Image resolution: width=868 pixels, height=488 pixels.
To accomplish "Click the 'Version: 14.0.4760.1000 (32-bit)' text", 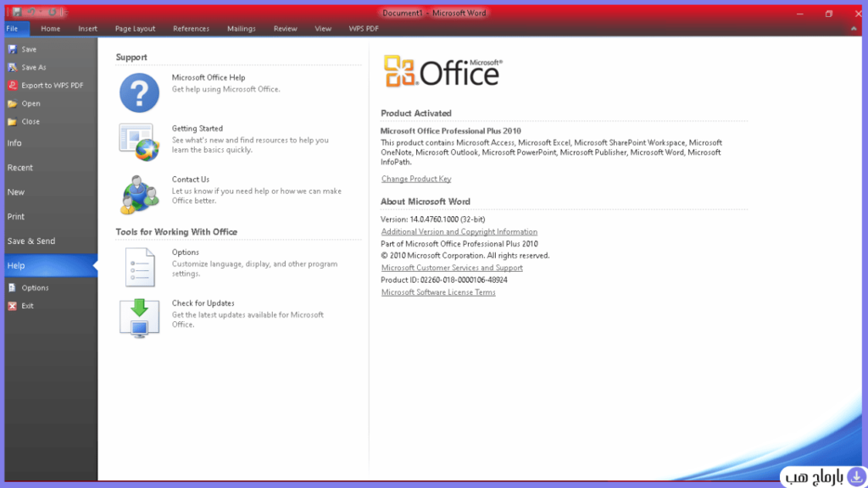I will point(433,219).
